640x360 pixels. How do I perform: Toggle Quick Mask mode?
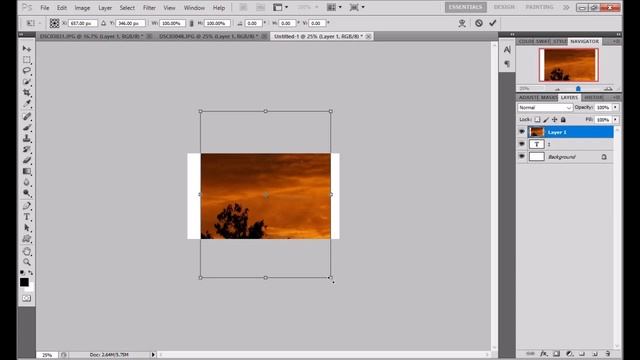click(x=27, y=298)
